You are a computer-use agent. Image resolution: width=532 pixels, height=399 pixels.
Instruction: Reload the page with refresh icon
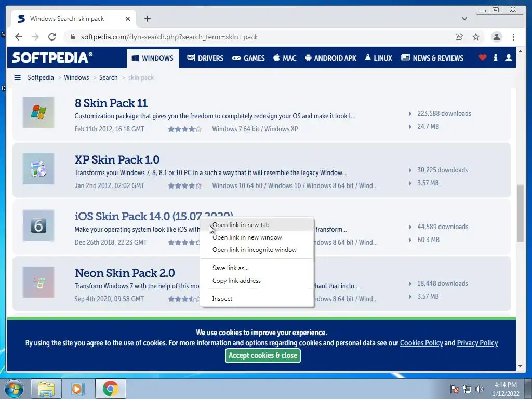[x=52, y=37]
